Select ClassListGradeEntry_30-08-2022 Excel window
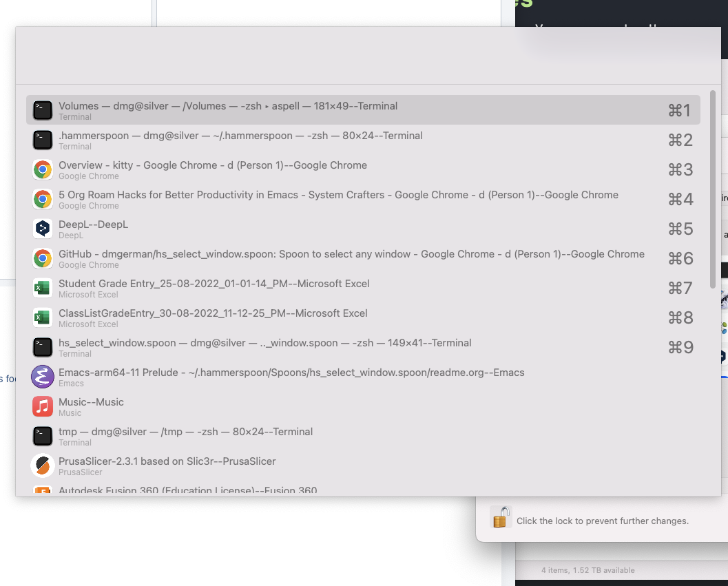 point(363,318)
